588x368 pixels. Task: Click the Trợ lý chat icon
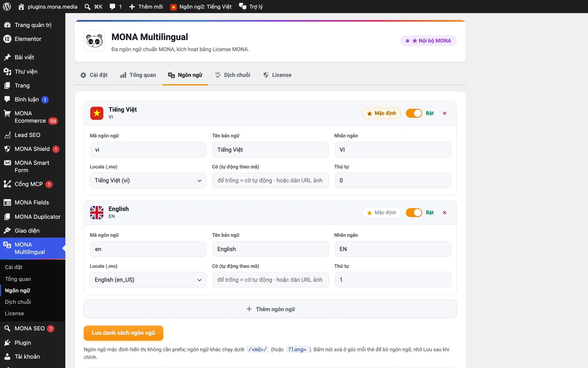point(243,7)
